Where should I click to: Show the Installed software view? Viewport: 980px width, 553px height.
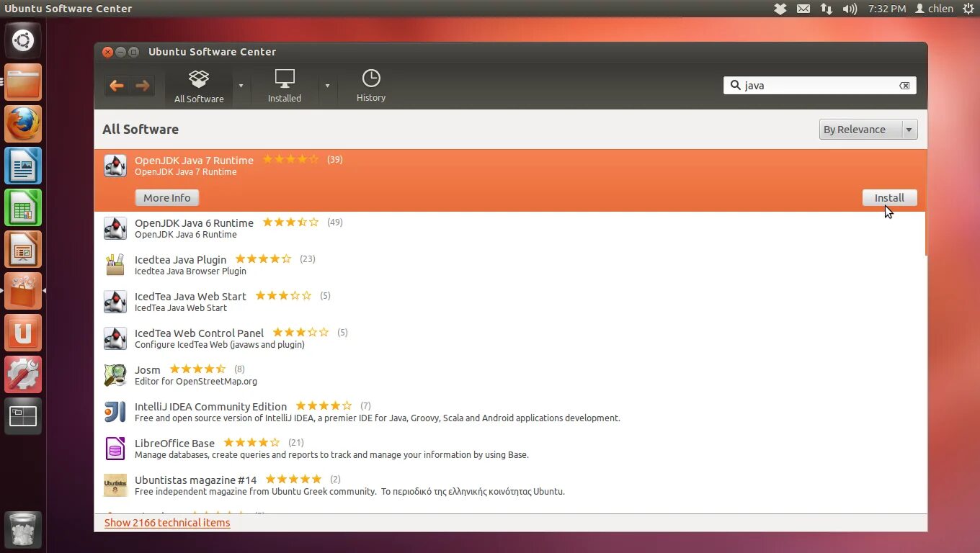[285, 86]
